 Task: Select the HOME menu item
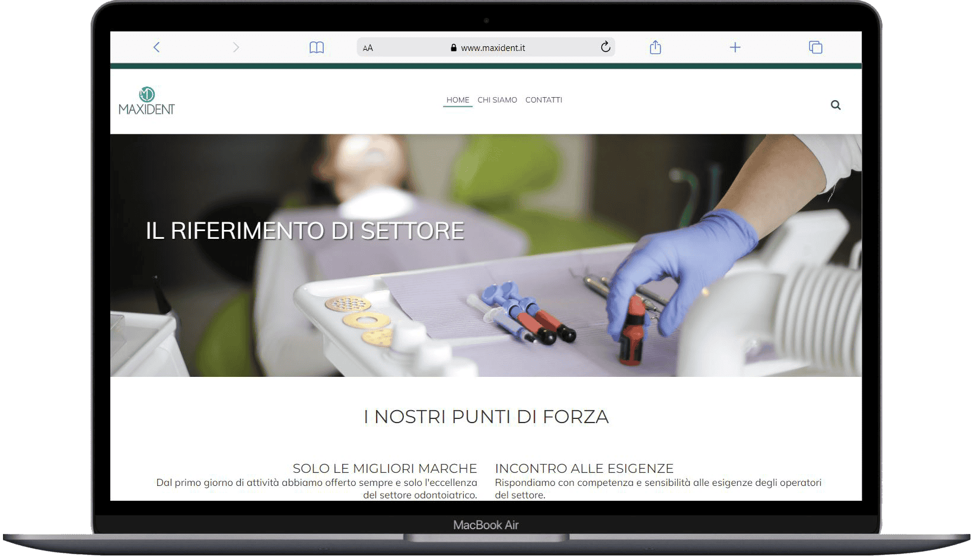(457, 100)
